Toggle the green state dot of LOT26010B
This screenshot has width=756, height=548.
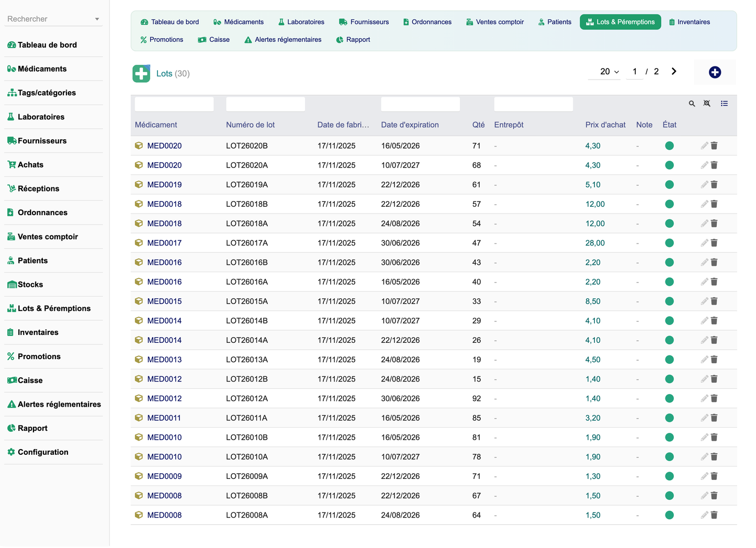click(x=669, y=438)
